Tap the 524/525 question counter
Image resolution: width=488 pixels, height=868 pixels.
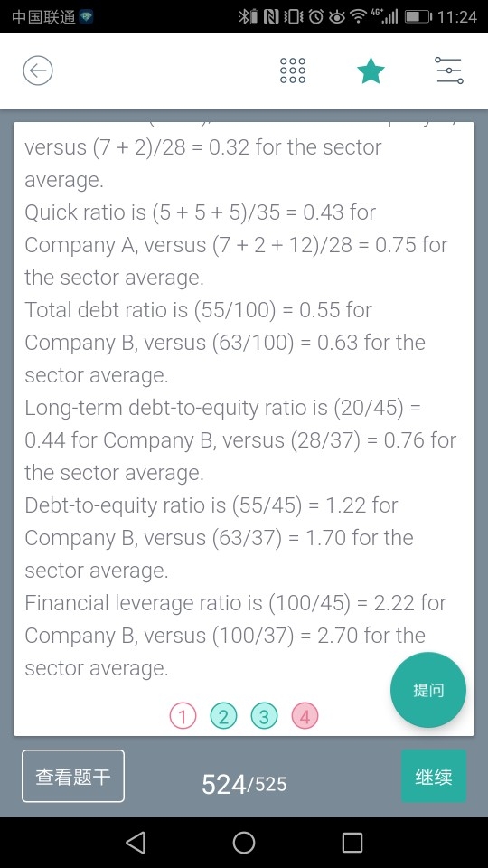[x=244, y=783]
